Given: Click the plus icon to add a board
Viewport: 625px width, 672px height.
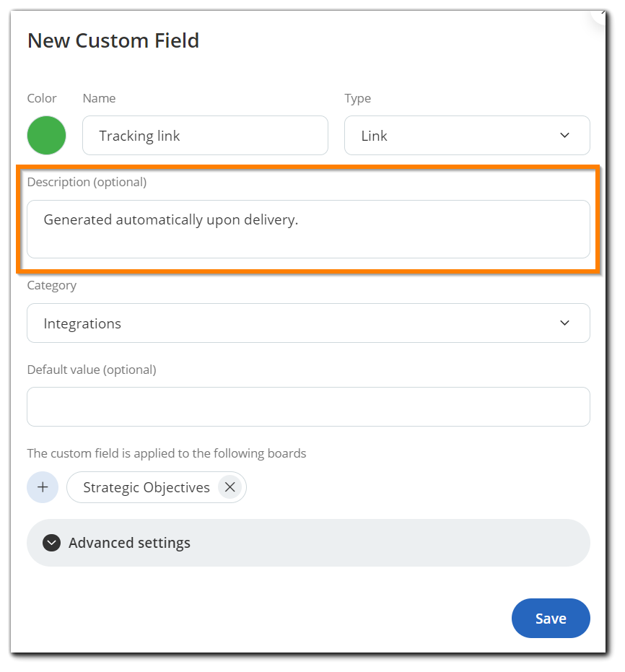Looking at the screenshot, I should (x=43, y=486).
